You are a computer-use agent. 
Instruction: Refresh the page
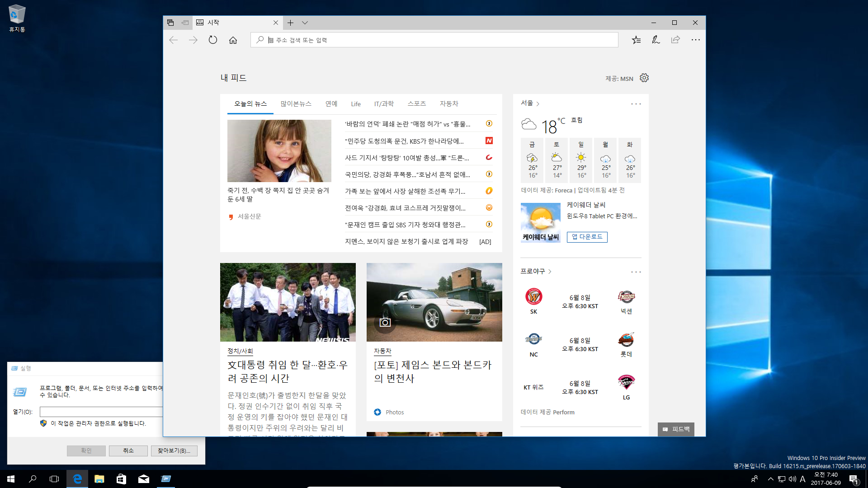pos(213,40)
